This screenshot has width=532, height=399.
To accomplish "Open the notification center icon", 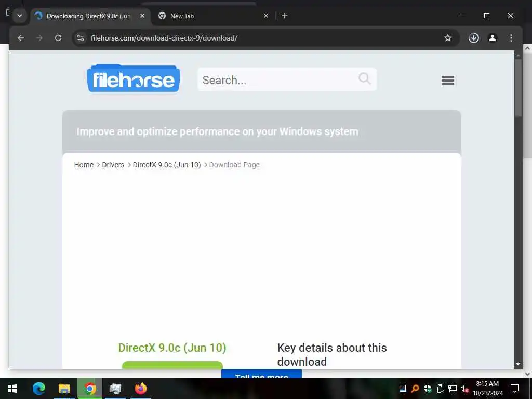I will click(515, 389).
